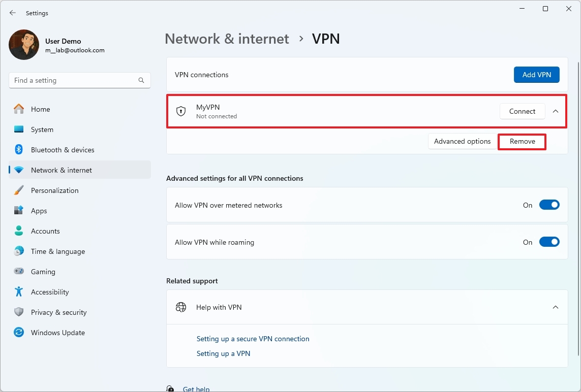This screenshot has height=392, width=581.
Task: Click the search magnifier in Find a setting
Action: (141, 80)
